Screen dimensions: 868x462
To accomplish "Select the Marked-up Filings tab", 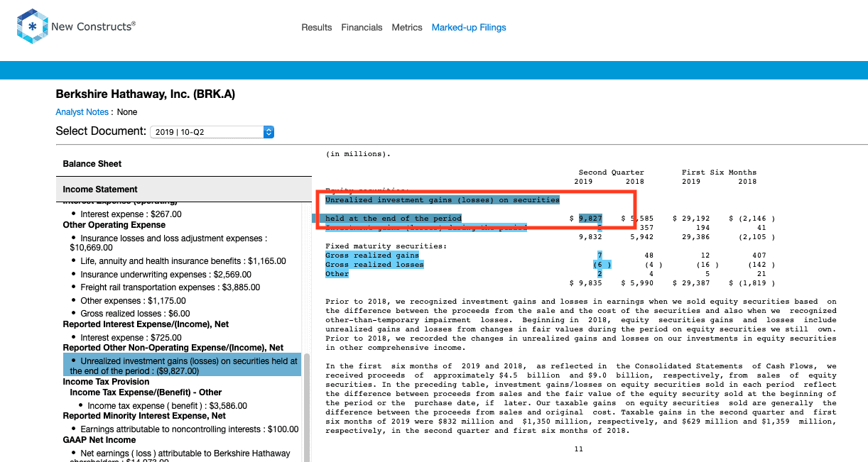I will coord(469,28).
